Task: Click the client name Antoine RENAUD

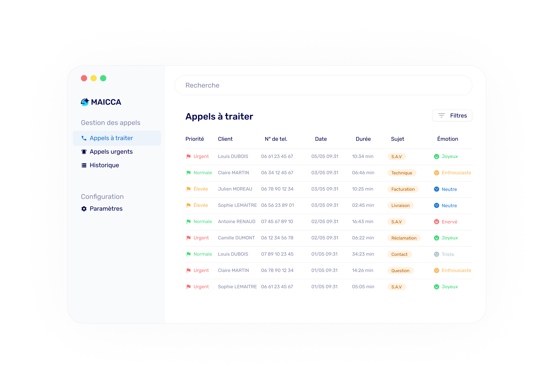Action: tap(237, 222)
